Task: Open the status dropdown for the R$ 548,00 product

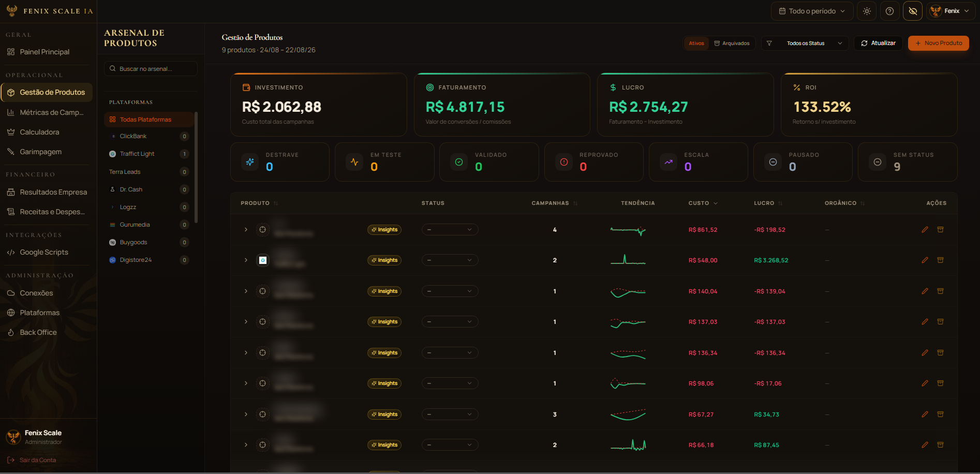Action: (450, 260)
